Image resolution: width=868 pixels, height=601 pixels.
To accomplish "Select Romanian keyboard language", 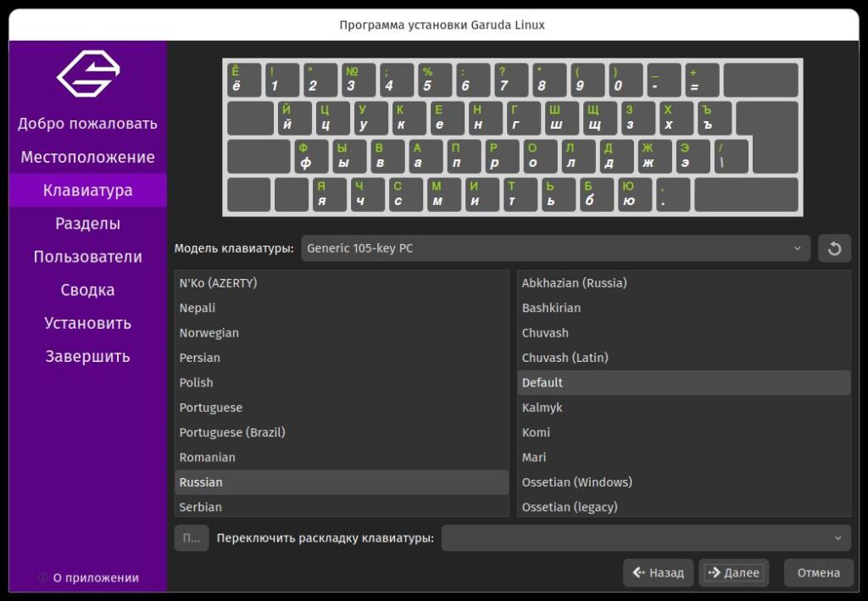I will pyautogui.click(x=342, y=457).
